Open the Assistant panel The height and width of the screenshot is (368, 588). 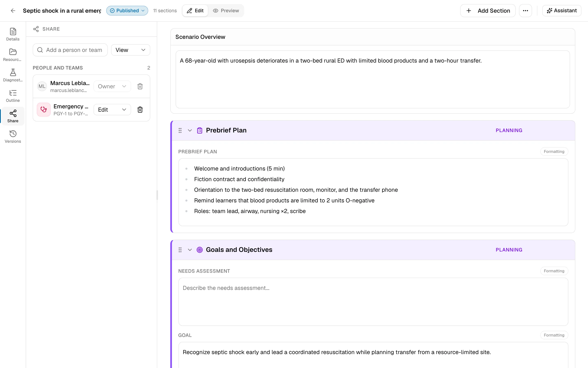point(561,10)
